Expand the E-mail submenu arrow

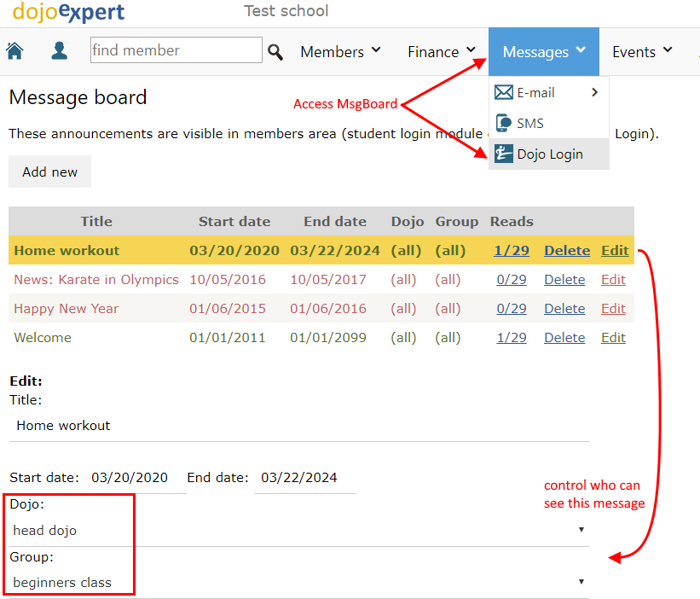(594, 91)
